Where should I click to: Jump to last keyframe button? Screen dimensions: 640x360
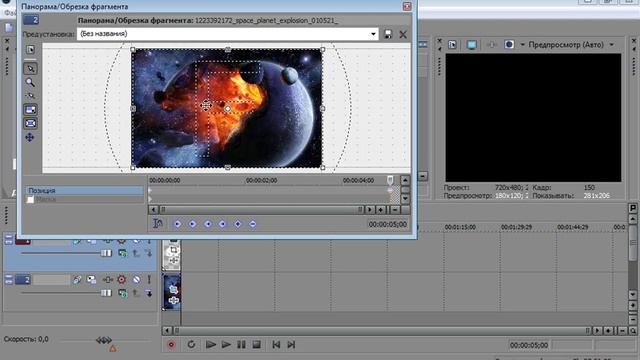(x=222, y=224)
